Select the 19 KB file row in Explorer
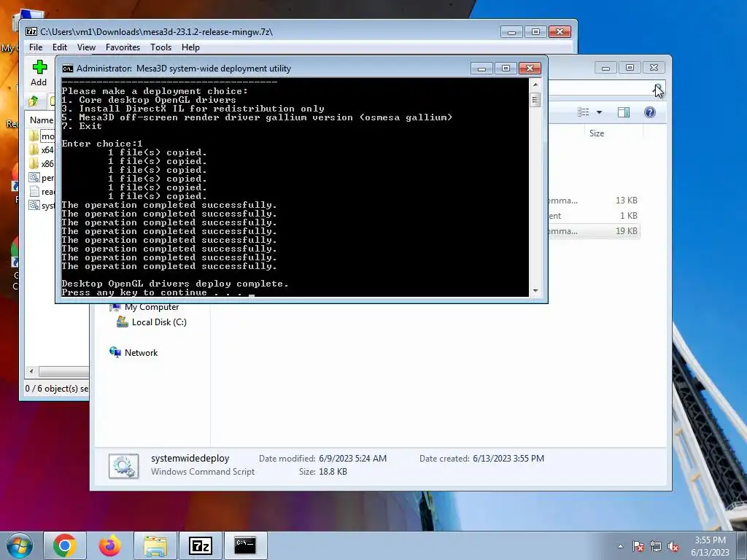 [593, 231]
